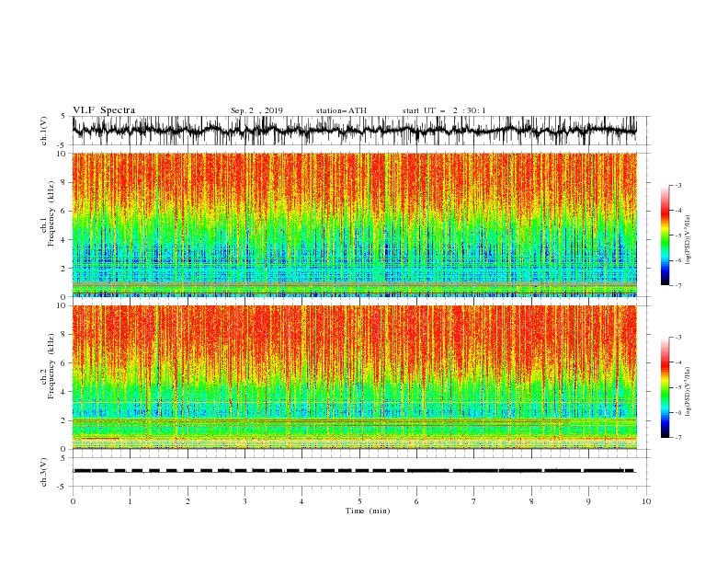Click the "Time (min)" axis label
This screenshot has height=563, width=728.
[x=368, y=511]
